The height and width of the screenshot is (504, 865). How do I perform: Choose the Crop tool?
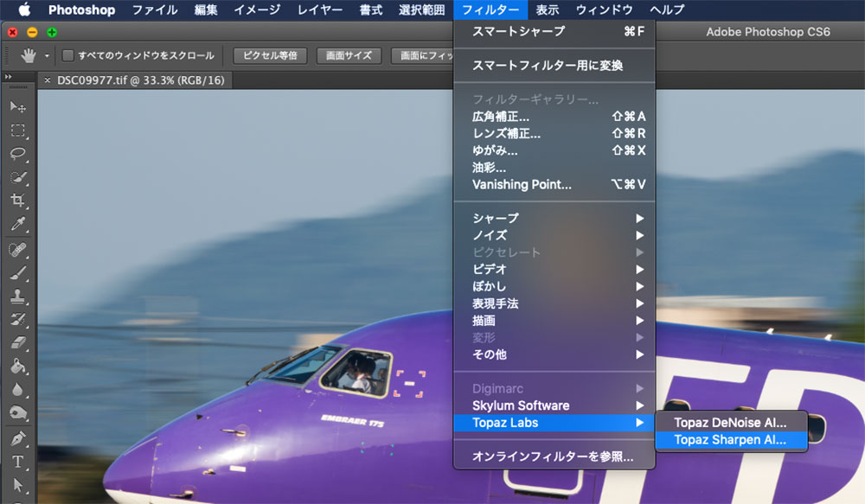tap(17, 201)
